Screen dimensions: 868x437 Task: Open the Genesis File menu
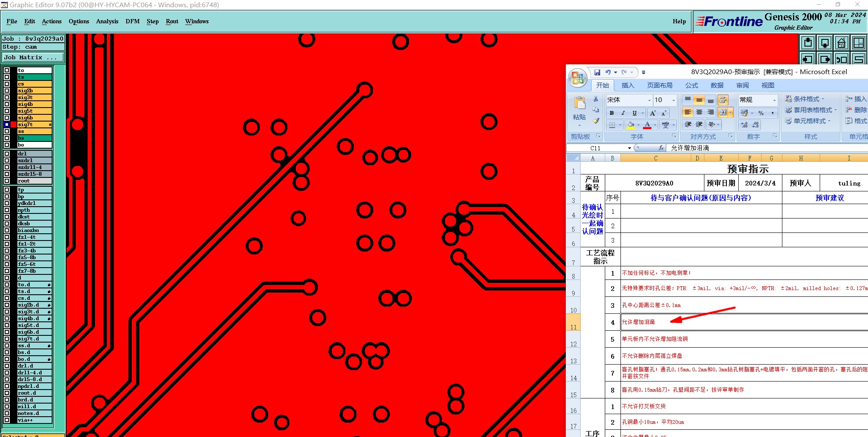[12, 22]
